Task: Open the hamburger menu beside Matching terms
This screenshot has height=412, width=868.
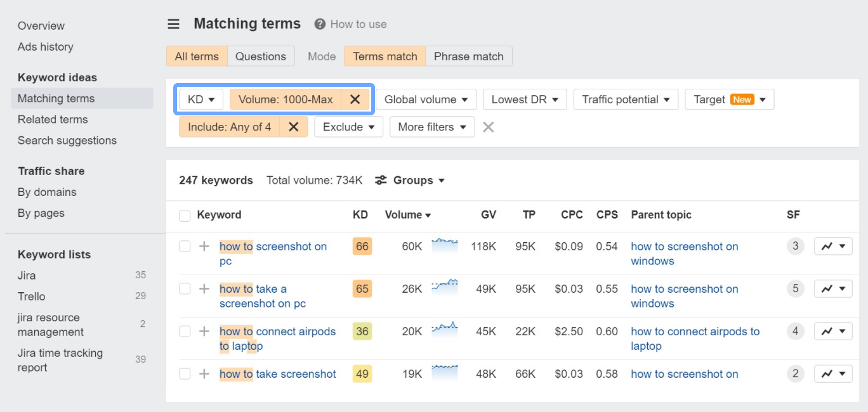Action: click(x=173, y=24)
